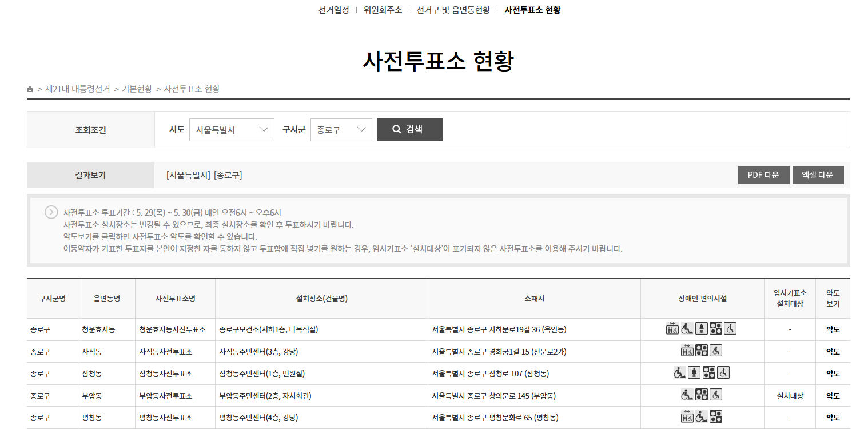Click elevator icon in 평창동 row
Screen dimensions: 868x429
(x=687, y=416)
